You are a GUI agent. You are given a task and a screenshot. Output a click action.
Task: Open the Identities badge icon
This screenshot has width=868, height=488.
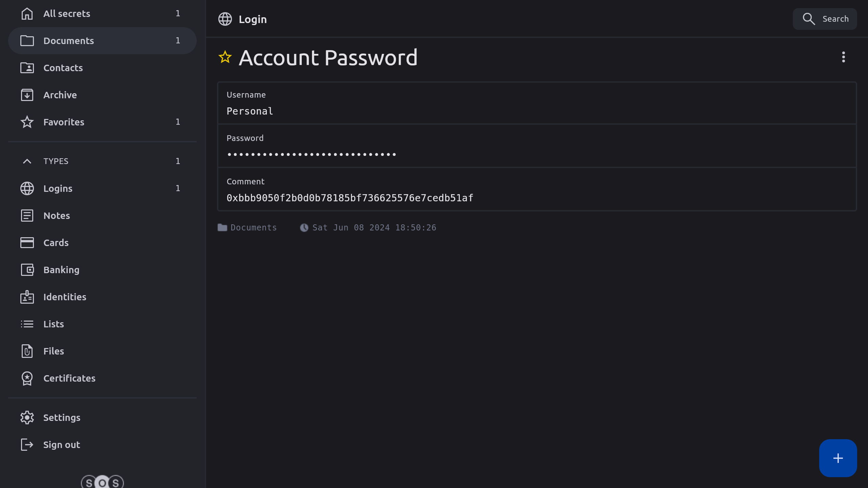(x=27, y=297)
